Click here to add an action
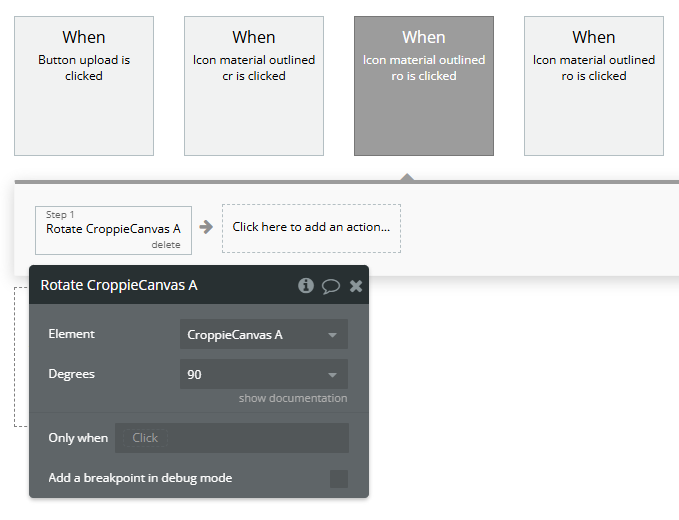The height and width of the screenshot is (520, 679). (x=311, y=227)
